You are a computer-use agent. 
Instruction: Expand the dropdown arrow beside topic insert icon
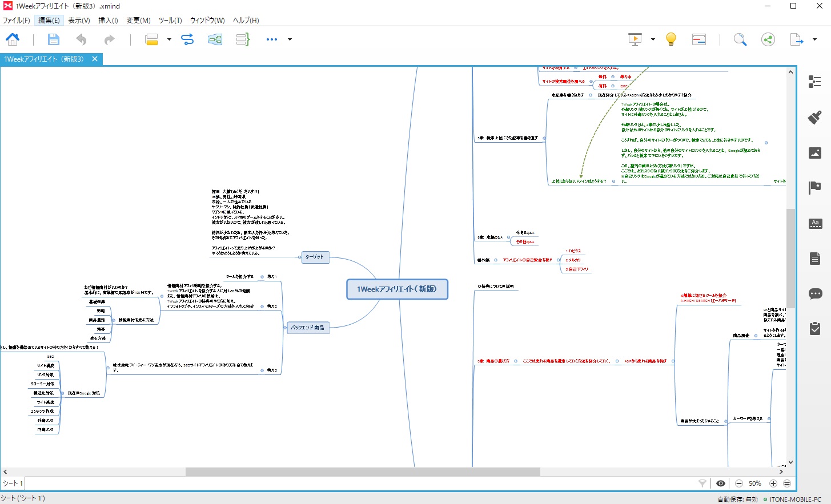169,39
